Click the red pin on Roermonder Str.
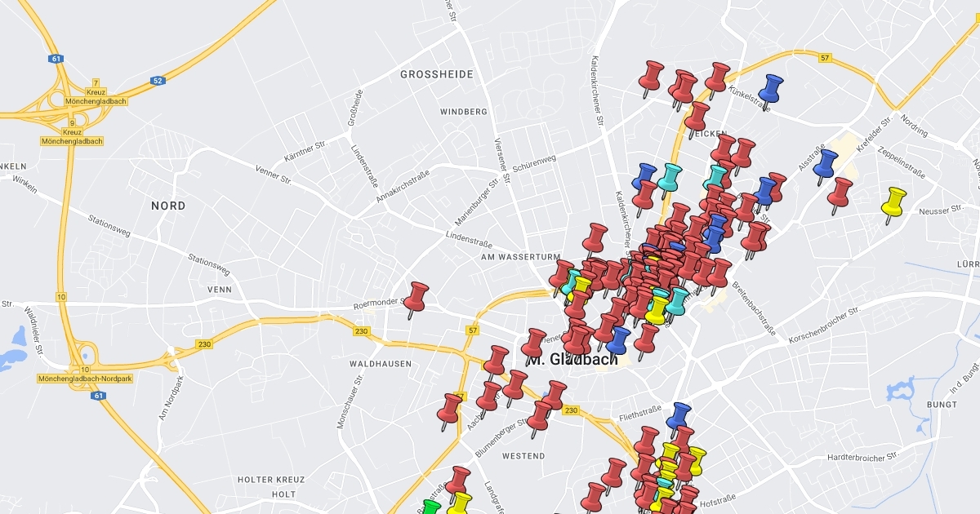This screenshot has height=514, width=980. click(x=417, y=295)
